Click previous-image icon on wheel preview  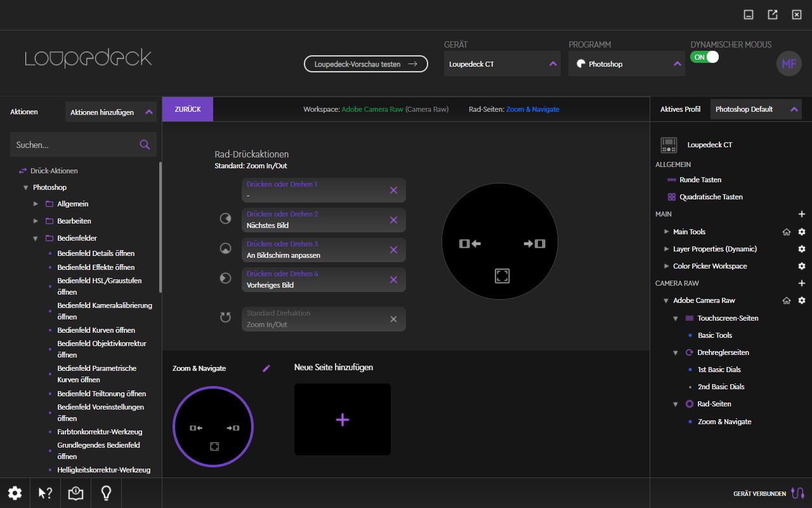pos(470,243)
